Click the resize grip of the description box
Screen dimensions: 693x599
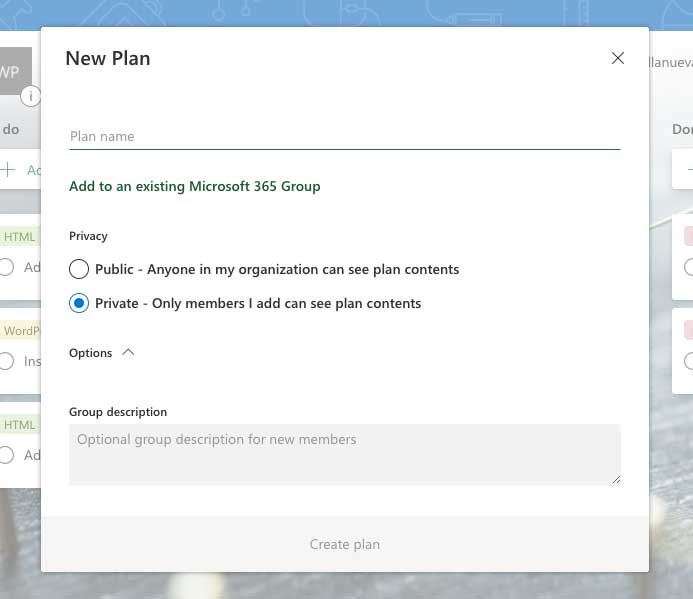click(x=615, y=479)
